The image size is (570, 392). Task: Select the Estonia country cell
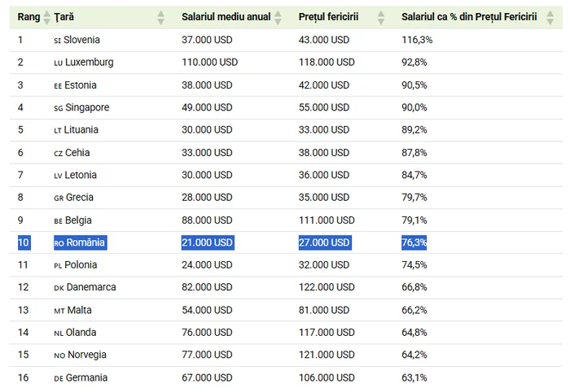(75, 85)
